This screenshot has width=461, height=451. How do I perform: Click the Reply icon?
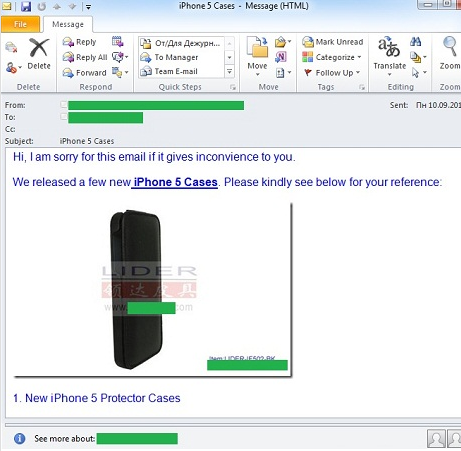pyautogui.click(x=68, y=42)
